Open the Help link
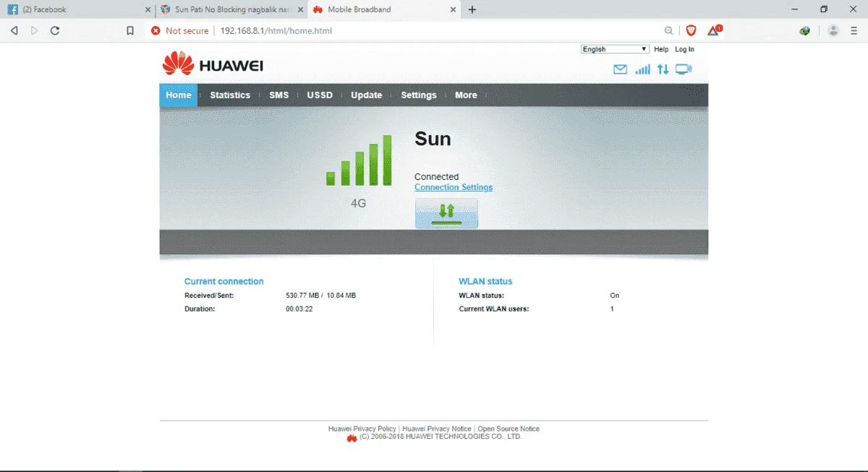868x472 pixels. pyautogui.click(x=661, y=49)
